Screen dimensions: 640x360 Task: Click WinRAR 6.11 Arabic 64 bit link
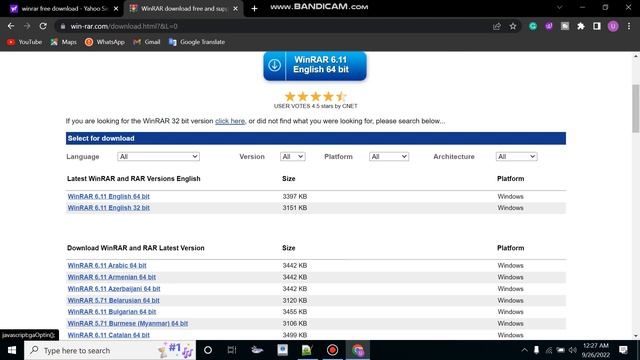click(x=107, y=265)
